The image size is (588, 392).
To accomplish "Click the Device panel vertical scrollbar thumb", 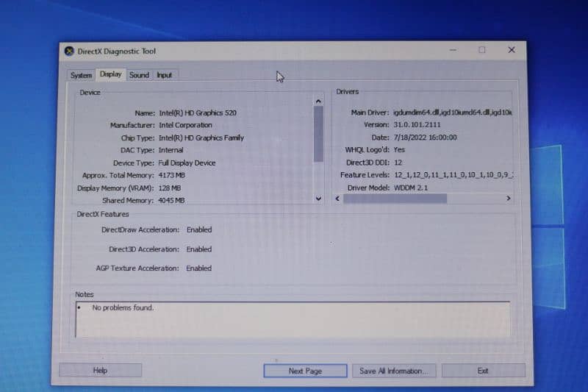I will pos(318,134).
